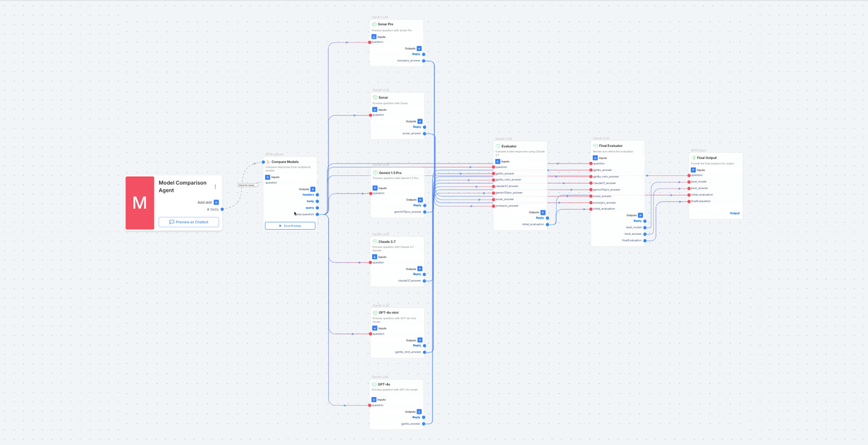
Task: Add an input to the Sonar Pro node
Action: [374, 37]
